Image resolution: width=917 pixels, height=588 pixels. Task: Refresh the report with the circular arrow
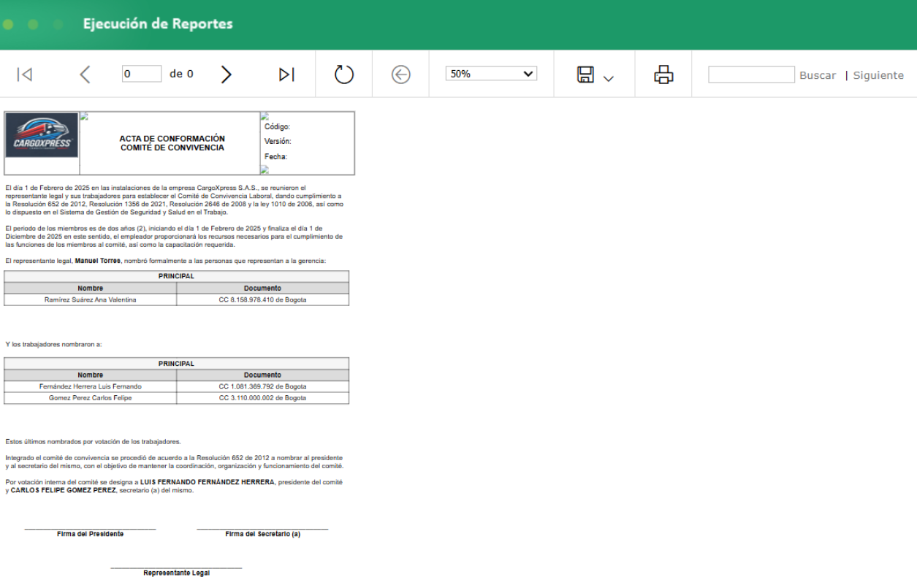click(x=344, y=75)
